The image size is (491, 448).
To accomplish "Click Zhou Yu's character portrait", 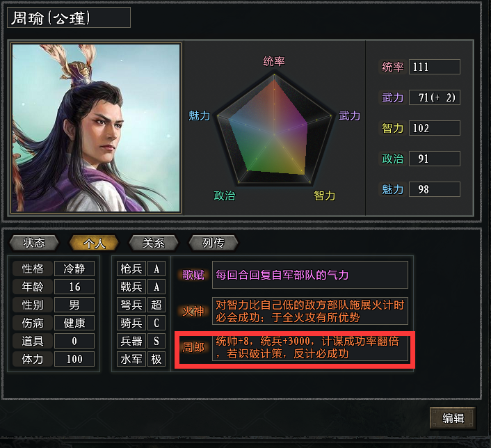I will pyautogui.click(x=96, y=128).
